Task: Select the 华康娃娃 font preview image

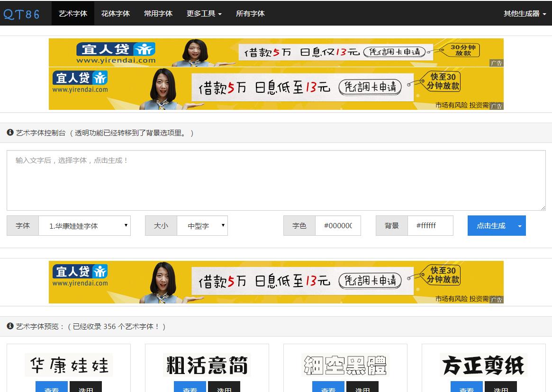Action: click(69, 365)
